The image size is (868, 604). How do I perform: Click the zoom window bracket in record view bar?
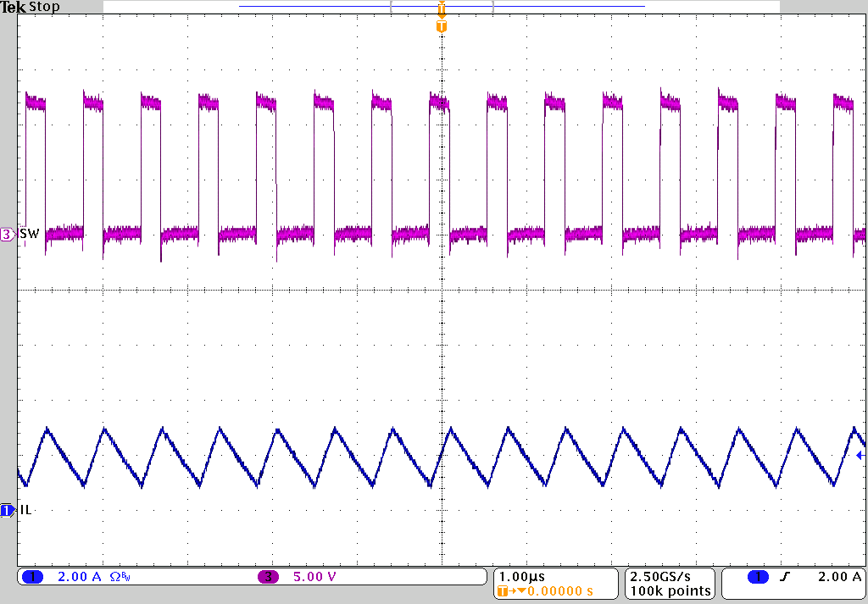point(391,7)
